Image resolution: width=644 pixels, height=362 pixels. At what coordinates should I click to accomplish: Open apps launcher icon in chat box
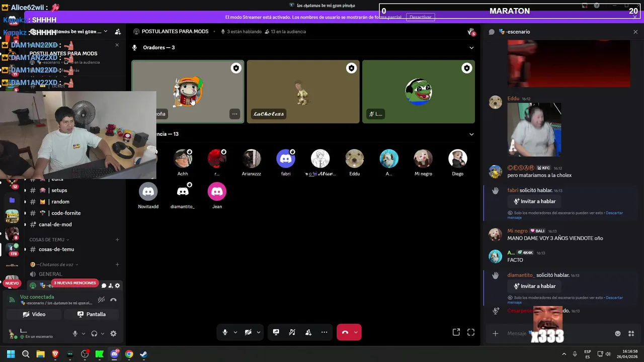(x=631, y=333)
